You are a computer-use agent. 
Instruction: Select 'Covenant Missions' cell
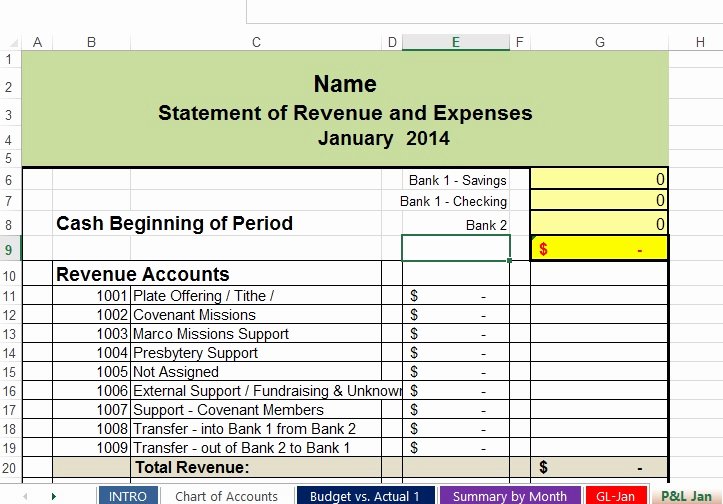[256, 314]
